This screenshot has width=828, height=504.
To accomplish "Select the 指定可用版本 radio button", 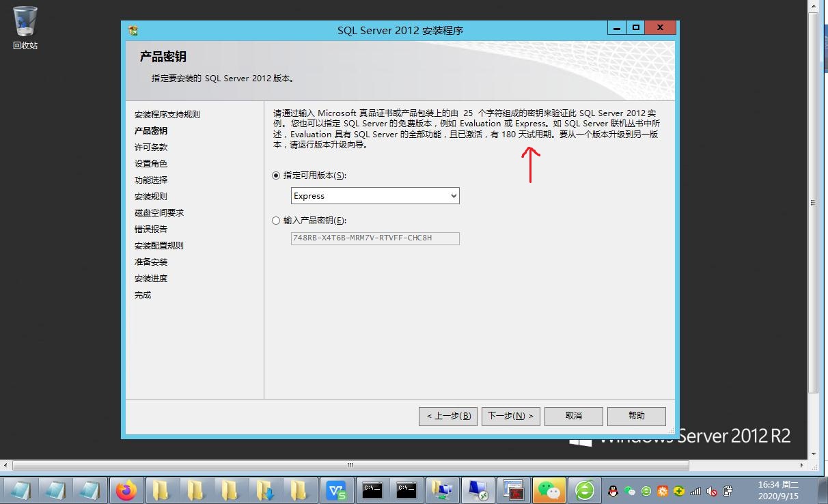I will [x=276, y=176].
